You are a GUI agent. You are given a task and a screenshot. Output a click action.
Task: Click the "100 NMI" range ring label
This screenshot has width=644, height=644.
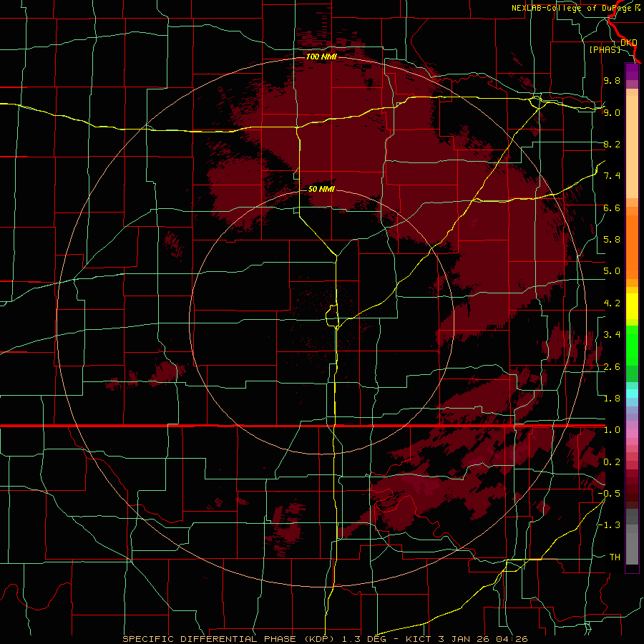tap(321, 57)
